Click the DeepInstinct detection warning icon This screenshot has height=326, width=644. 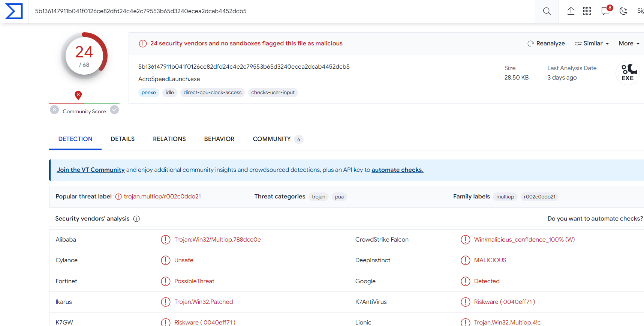click(466, 260)
